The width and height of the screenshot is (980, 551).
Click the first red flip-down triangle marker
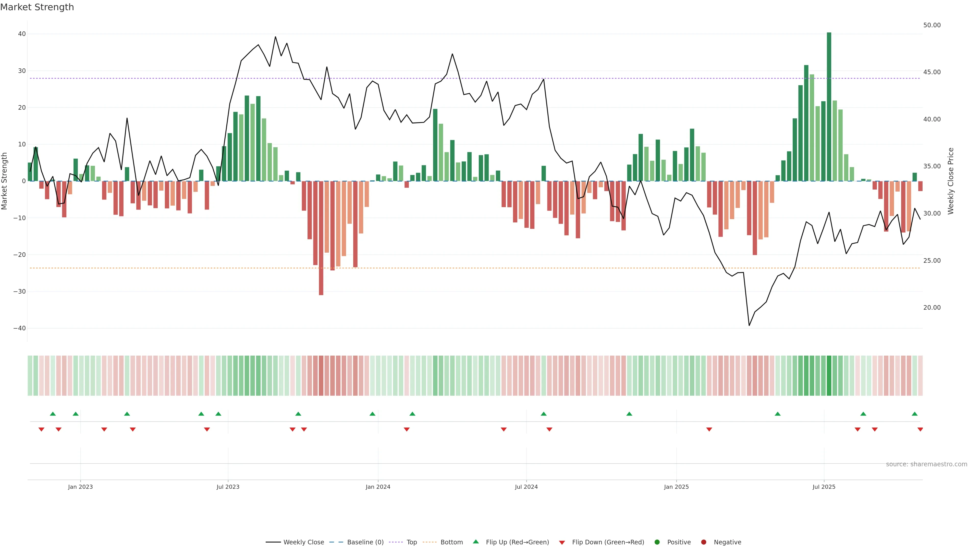41,429
